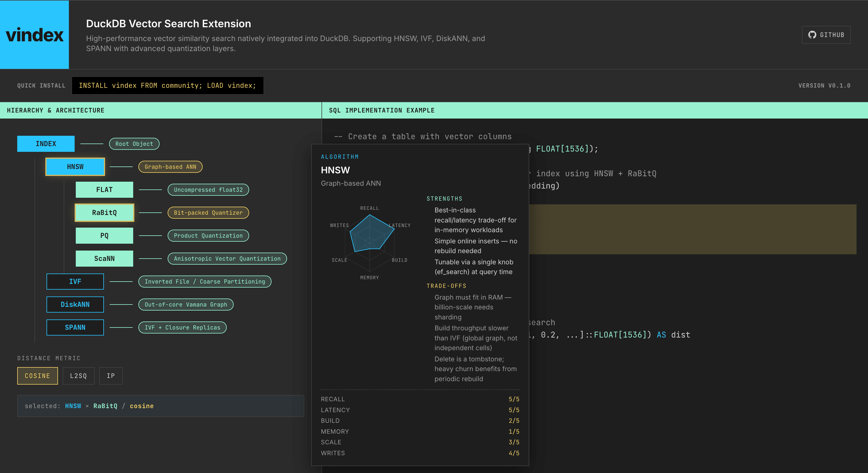This screenshot has width=868, height=473.
Task: Click the 'Graph-based ANN' label pill
Action: click(x=170, y=166)
